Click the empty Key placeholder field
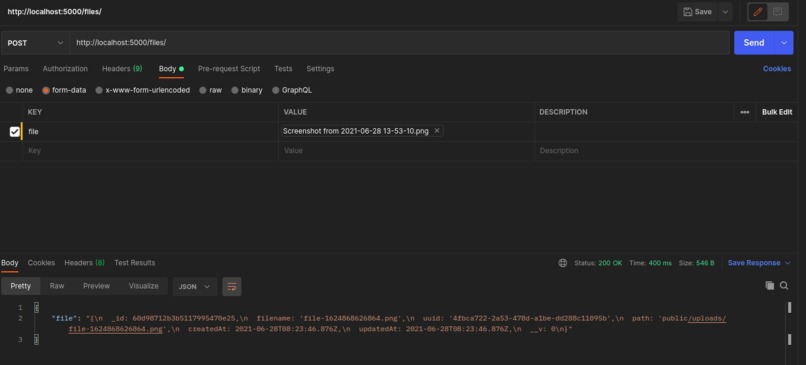 (x=150, y=151)
